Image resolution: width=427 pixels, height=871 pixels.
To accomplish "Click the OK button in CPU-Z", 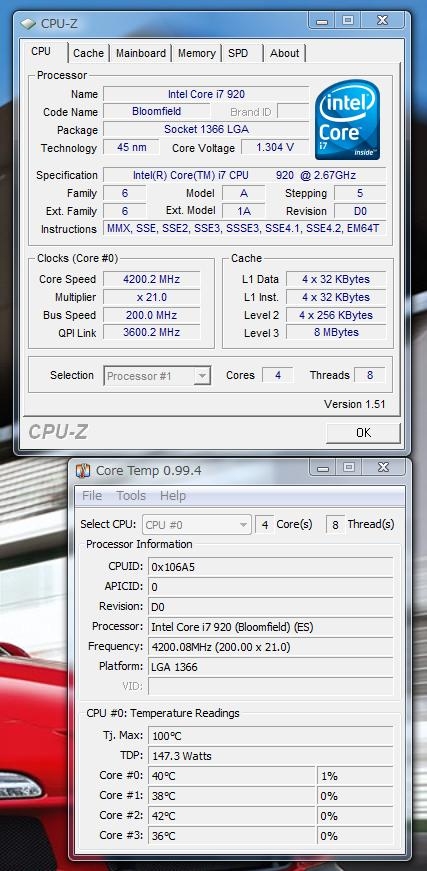I will coord(363,433).
